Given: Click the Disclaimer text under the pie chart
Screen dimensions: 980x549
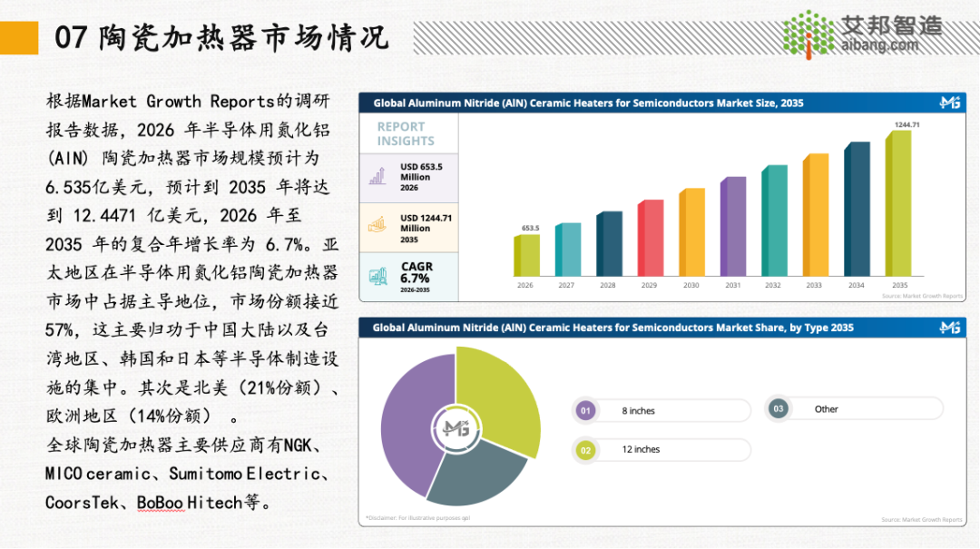Looking at the screenshot, I should tap(417, 518).
